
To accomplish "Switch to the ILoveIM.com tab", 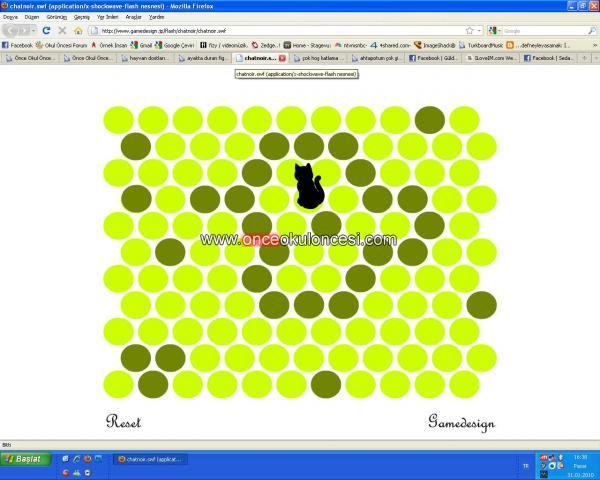I will point(491,58).
